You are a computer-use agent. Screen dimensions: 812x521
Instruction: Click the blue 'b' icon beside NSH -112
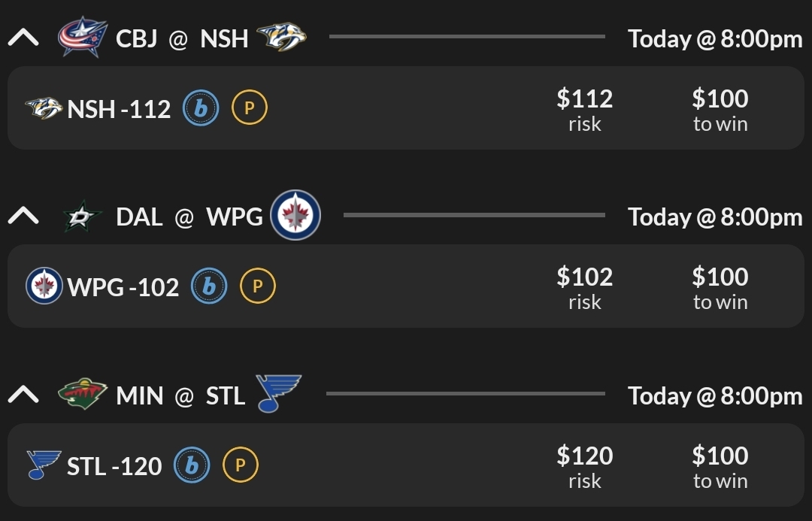pyautogui.click(x=201, y=108)
